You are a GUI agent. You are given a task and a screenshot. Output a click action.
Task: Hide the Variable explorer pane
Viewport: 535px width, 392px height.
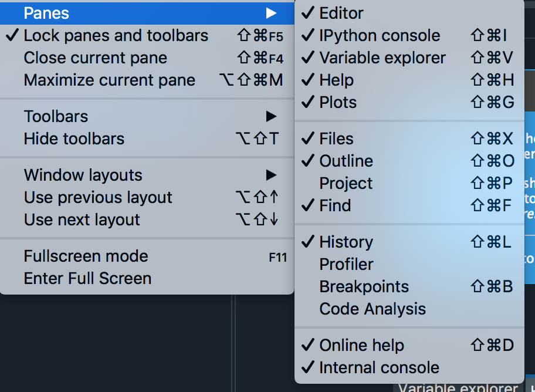coord(382,58)
